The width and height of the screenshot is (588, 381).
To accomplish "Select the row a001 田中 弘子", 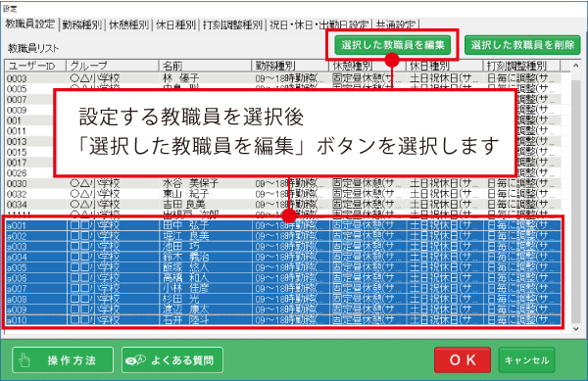I will [x=283, y=225].
